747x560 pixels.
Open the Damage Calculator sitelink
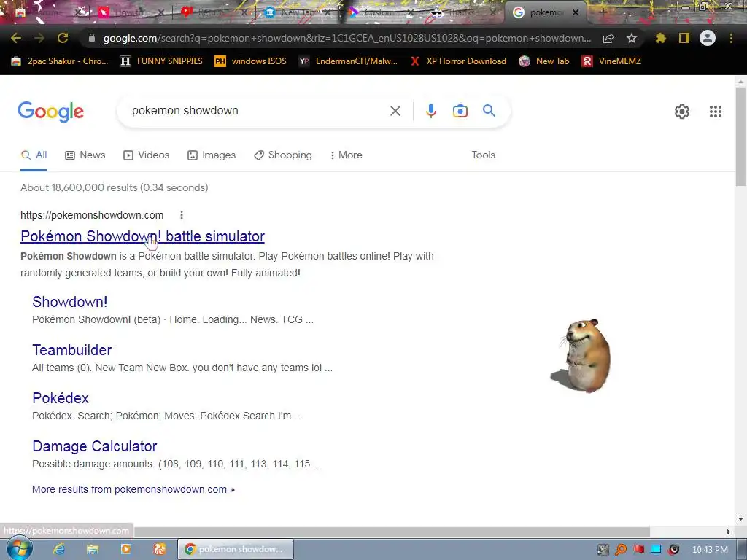tap(94, 446)
